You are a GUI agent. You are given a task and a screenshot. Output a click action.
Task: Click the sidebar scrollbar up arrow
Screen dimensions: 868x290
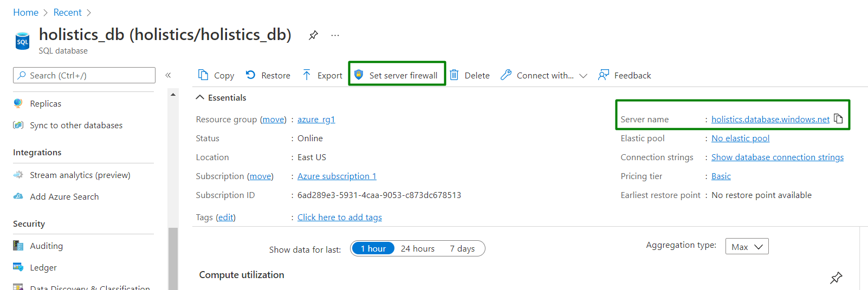click(173, 95)
